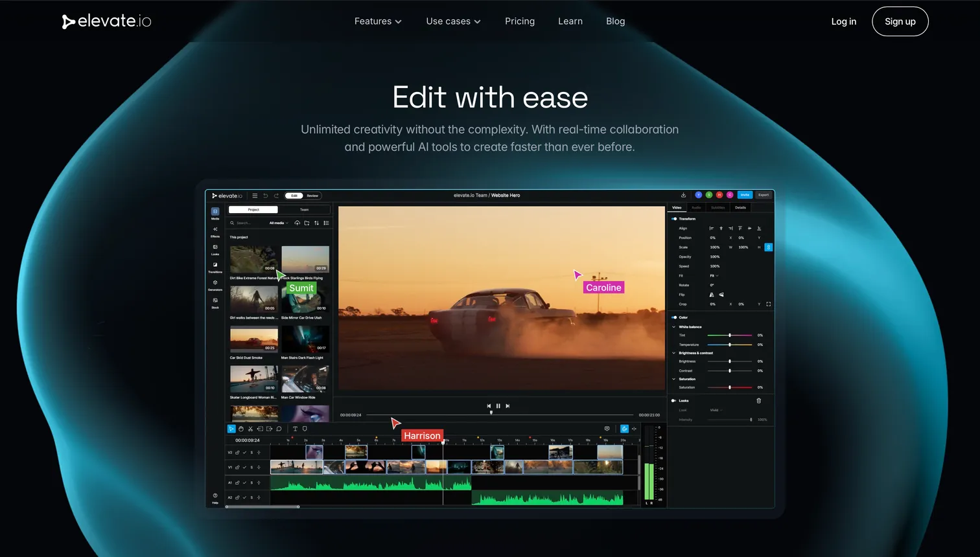Image resolution: width=980 pixels, height=557 pixels.
Task: Lock the V2 video track
Action: pyautogui.click(x=237, y=452)
